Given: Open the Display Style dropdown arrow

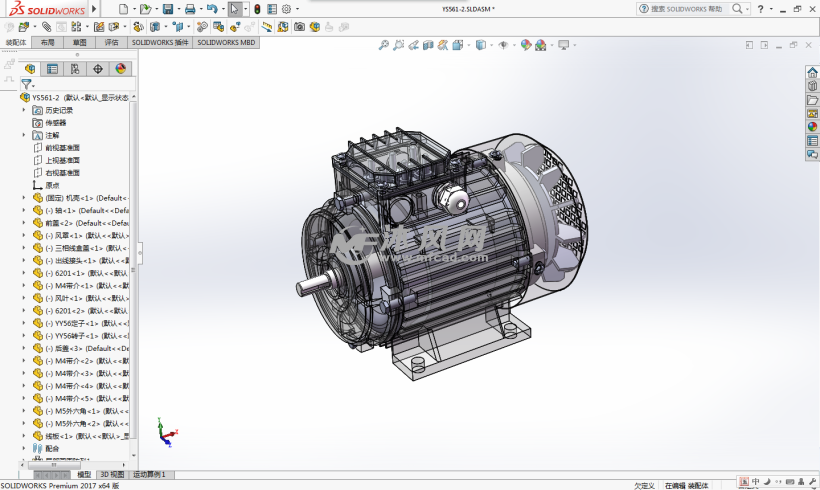Looking at the screenshot, I should coord(490,45).
